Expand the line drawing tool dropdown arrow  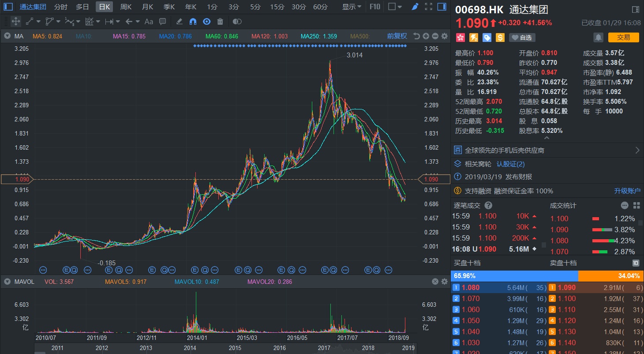pos(39,21)
